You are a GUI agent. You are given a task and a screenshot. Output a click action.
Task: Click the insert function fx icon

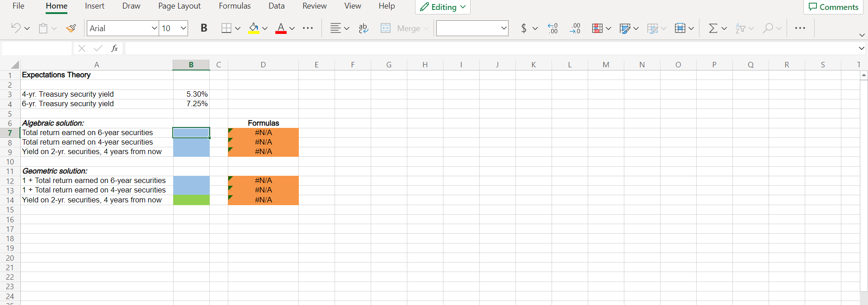[114, 48]
